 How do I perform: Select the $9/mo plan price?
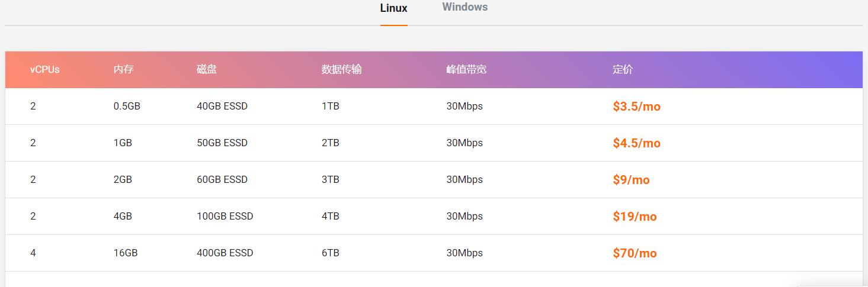click(631, 180)
